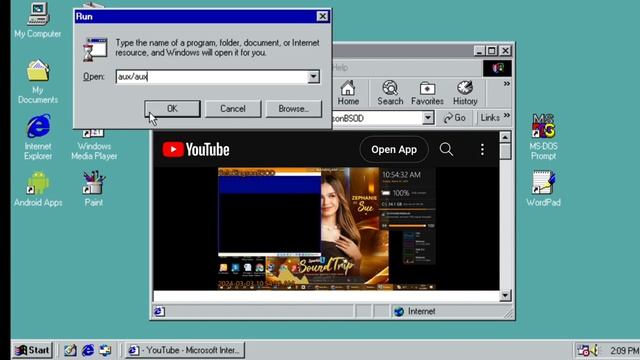
Task: Launch Internet Explorer from the desktop
Action: tap(38, 137)
